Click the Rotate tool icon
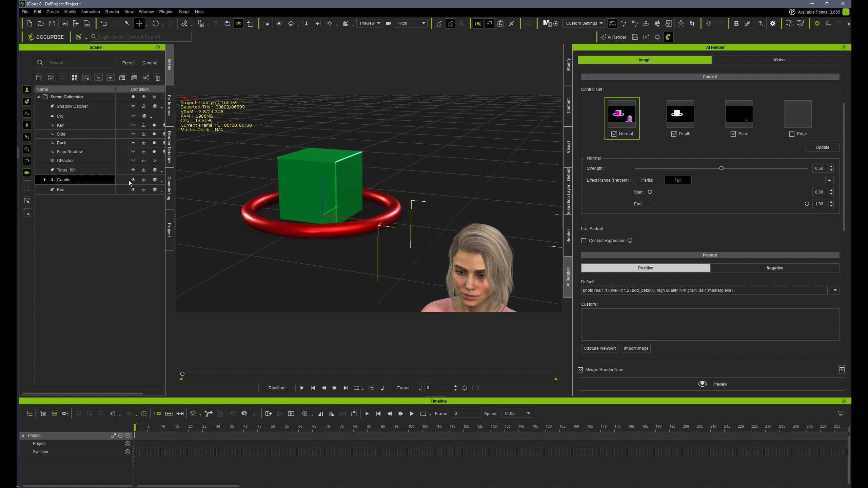This screenshot has height=488, width=868. coord(156,23)
